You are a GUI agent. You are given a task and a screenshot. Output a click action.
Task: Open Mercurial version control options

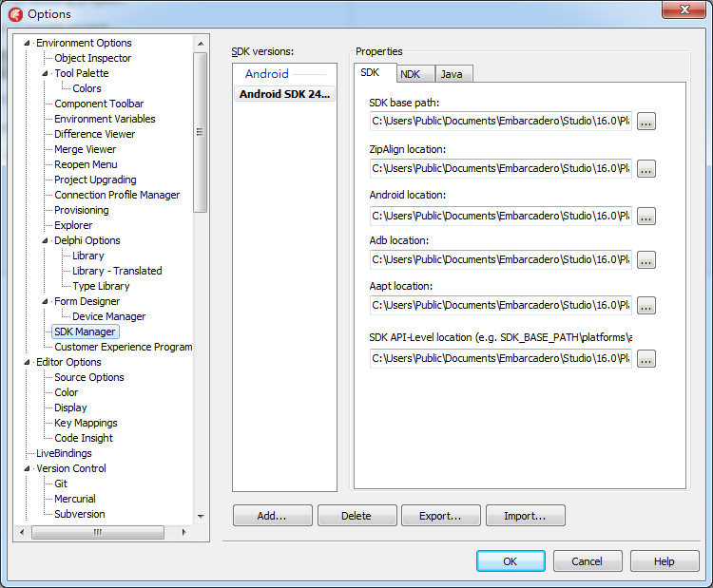[75, 499]
